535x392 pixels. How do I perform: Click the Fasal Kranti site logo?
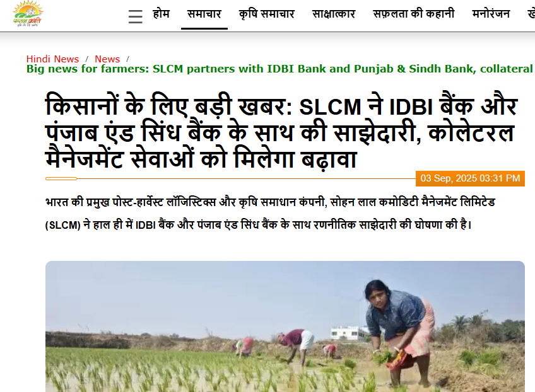[28, 14]
